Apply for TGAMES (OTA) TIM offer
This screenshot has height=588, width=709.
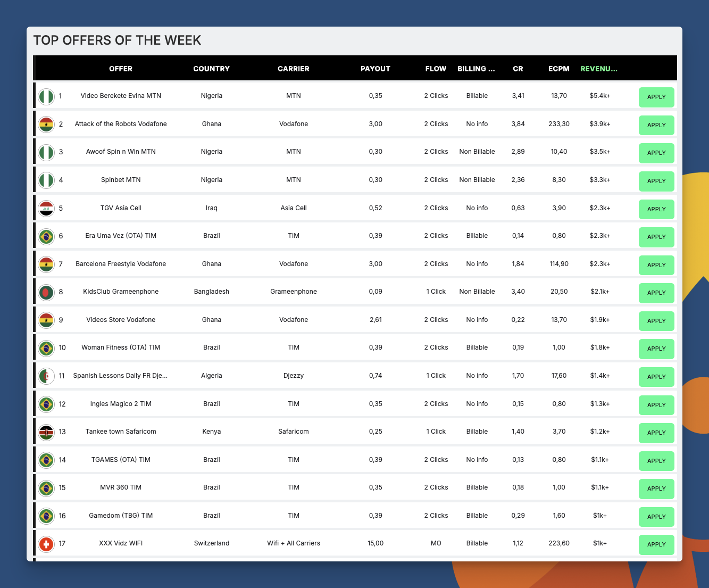(656, 461)
